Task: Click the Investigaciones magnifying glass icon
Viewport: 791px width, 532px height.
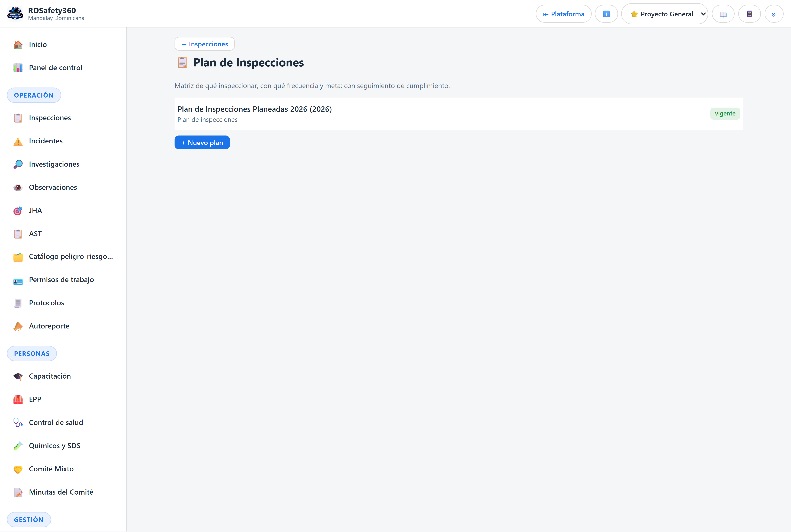Action: [18, 164]
